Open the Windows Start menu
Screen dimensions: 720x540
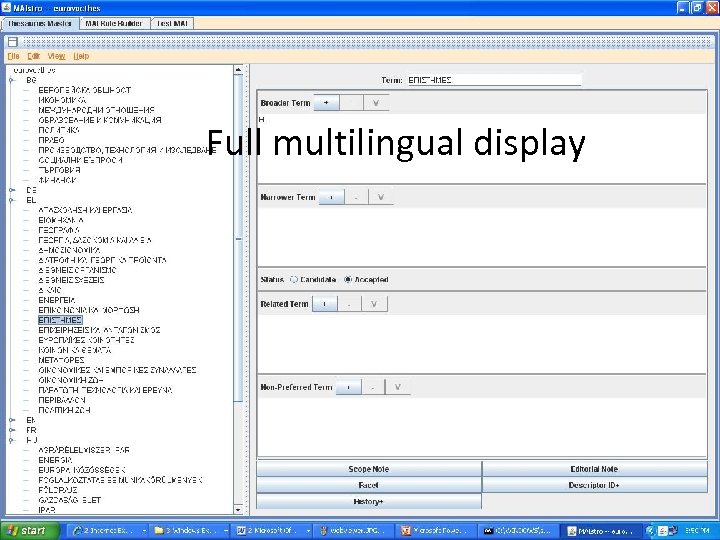[29, 531]
